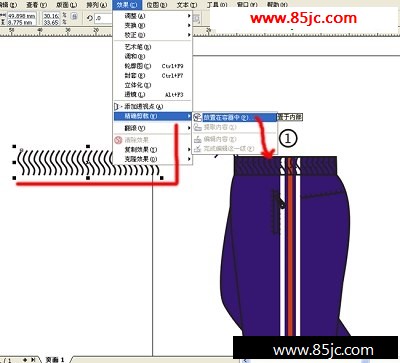
Task: Click the 添加透视点 icon in Effects menu
Action: 117,107
